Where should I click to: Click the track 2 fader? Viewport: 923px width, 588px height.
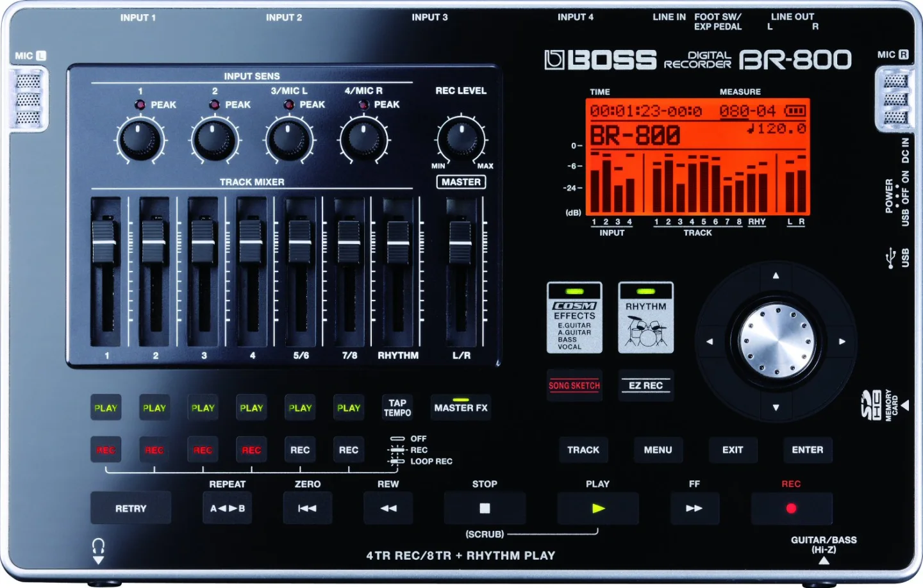154,241
